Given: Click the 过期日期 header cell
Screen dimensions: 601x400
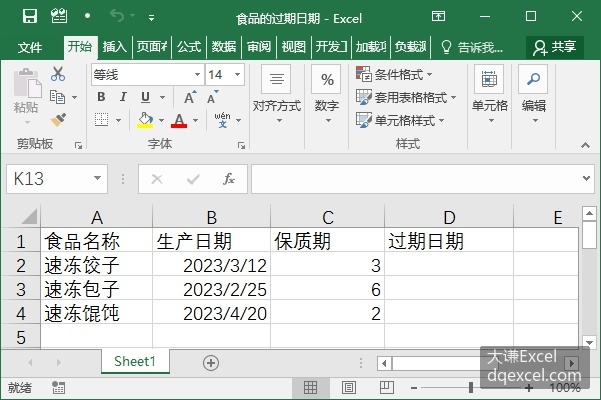Looking at the screenshot, I should (449, 241).
